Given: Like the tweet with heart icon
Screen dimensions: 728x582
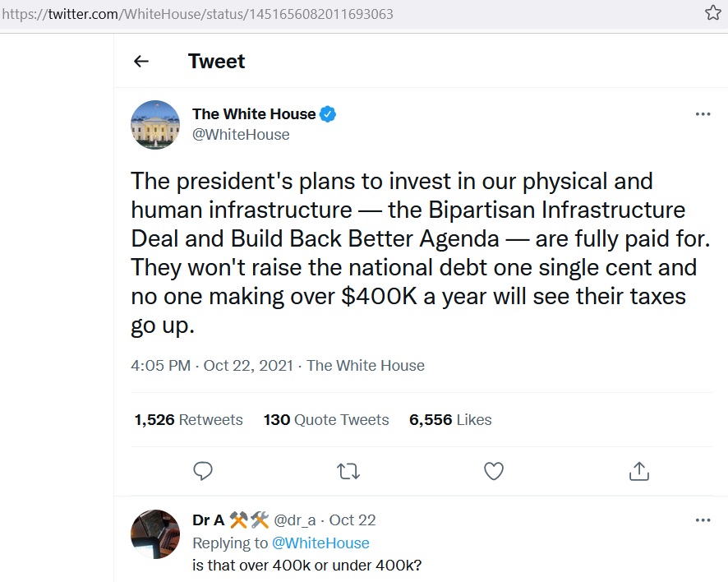Looking at the screenshot, I should (494, 471).
